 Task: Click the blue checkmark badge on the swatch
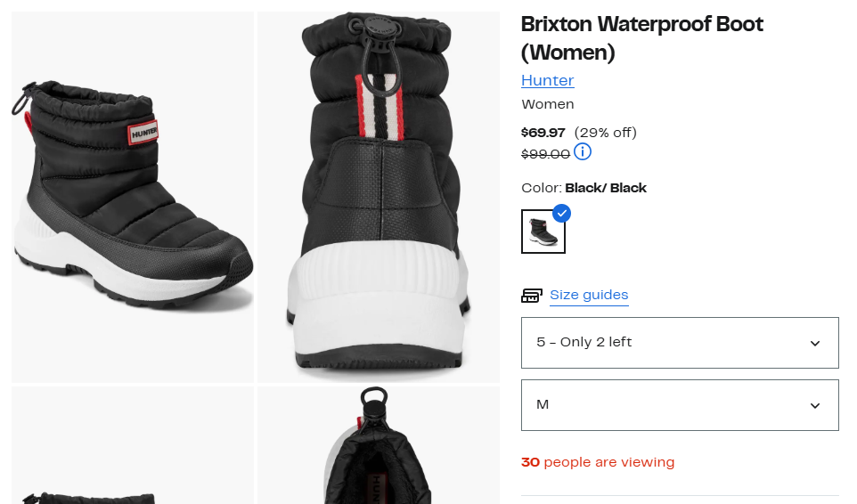561,213
